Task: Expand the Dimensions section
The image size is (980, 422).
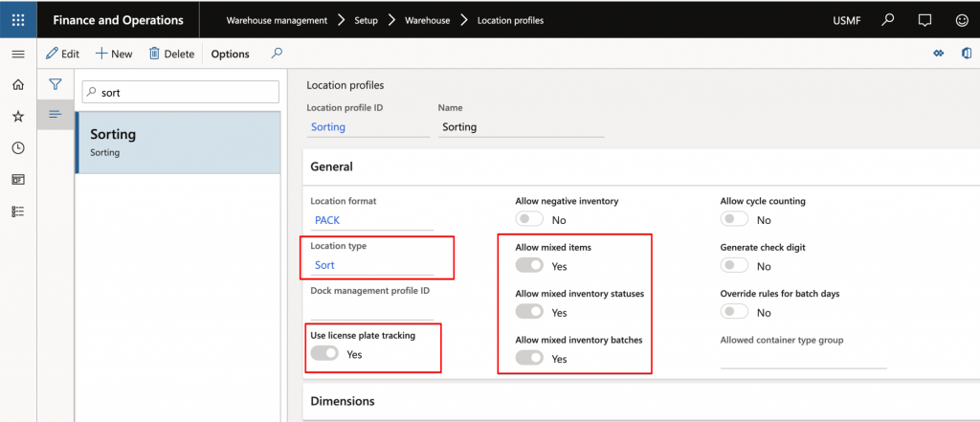Action: [x=343, y=401]
